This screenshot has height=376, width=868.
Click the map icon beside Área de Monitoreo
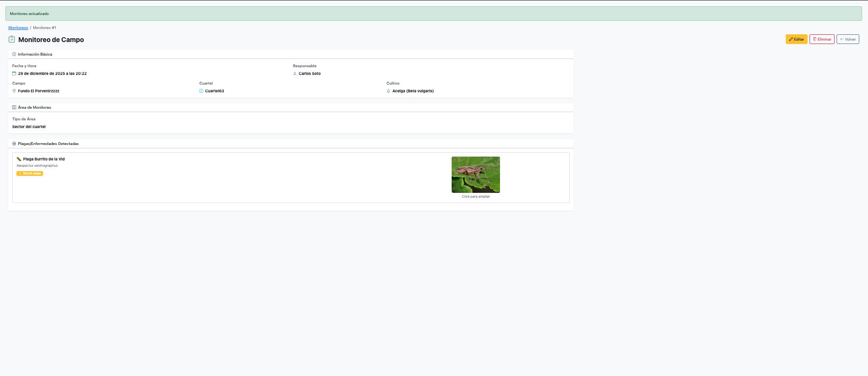tap(14, 107)
